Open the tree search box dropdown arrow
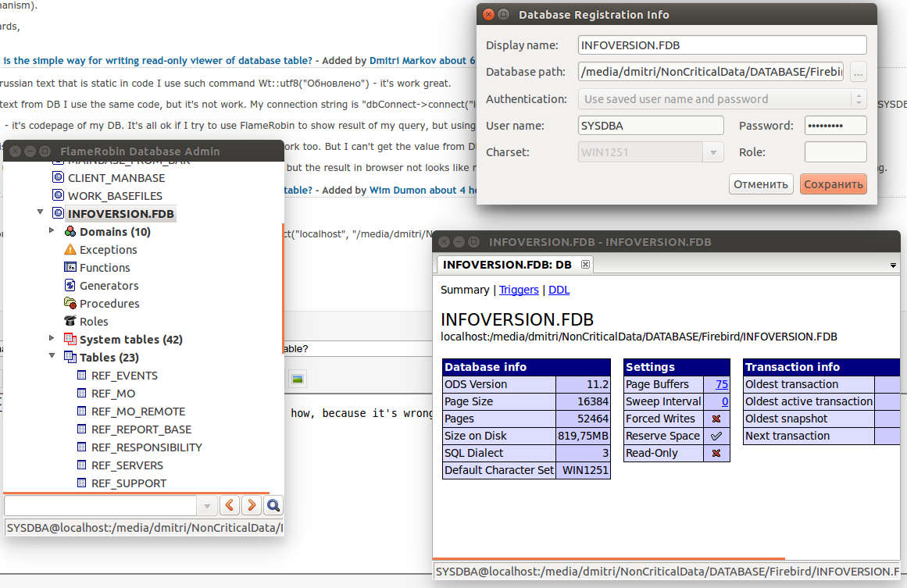The image size is (907, 588). pyautogui.click(x=206, y=507)
